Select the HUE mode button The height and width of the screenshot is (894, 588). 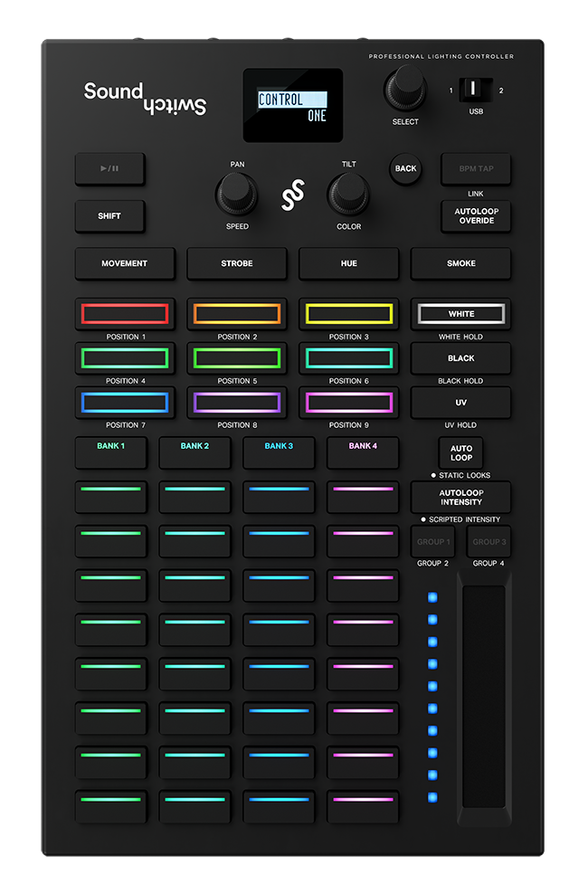[348, 263]
